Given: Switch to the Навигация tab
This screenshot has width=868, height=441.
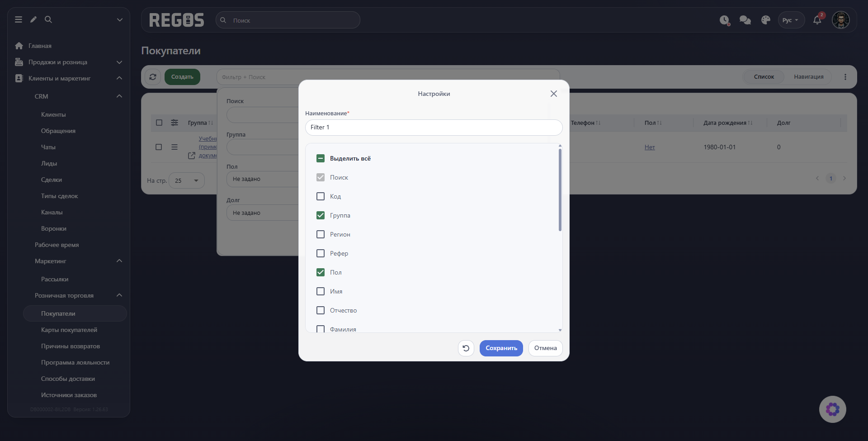Looking at the screenshot, I should 808,77.
